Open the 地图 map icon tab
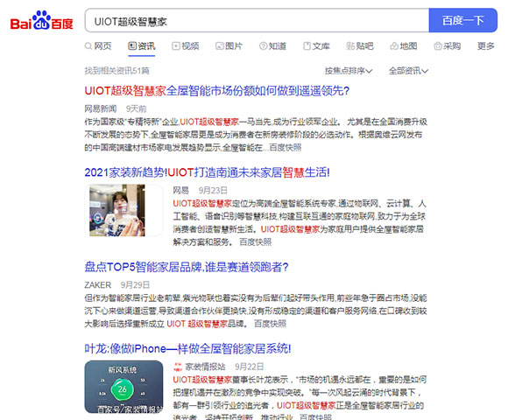Screen dimensions: 508x420 pos(404,46)
